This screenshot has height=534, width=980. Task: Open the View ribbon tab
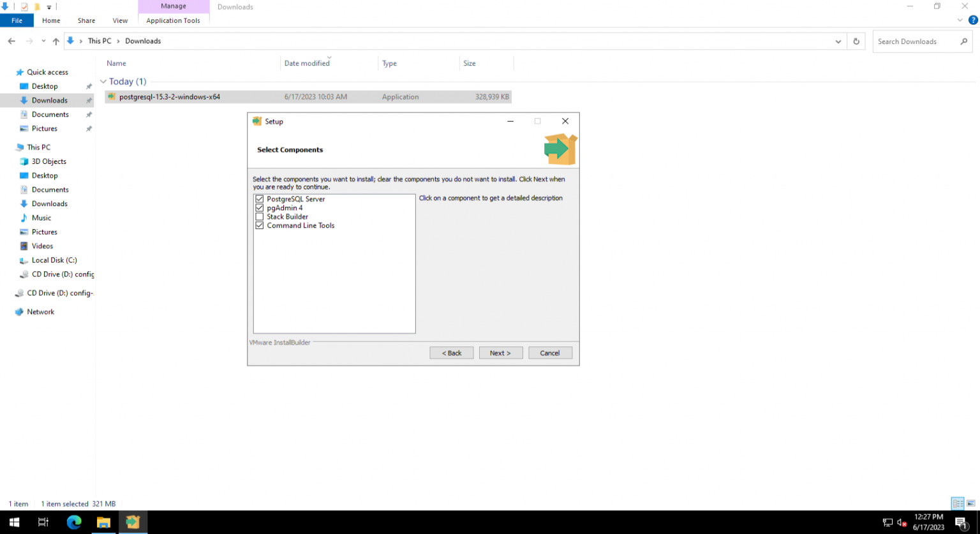coord(120,20)
